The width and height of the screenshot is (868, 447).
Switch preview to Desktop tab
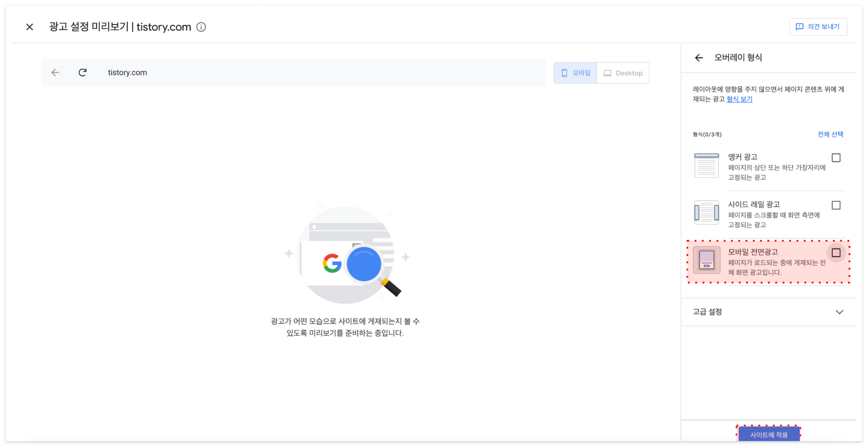[623, 73]
